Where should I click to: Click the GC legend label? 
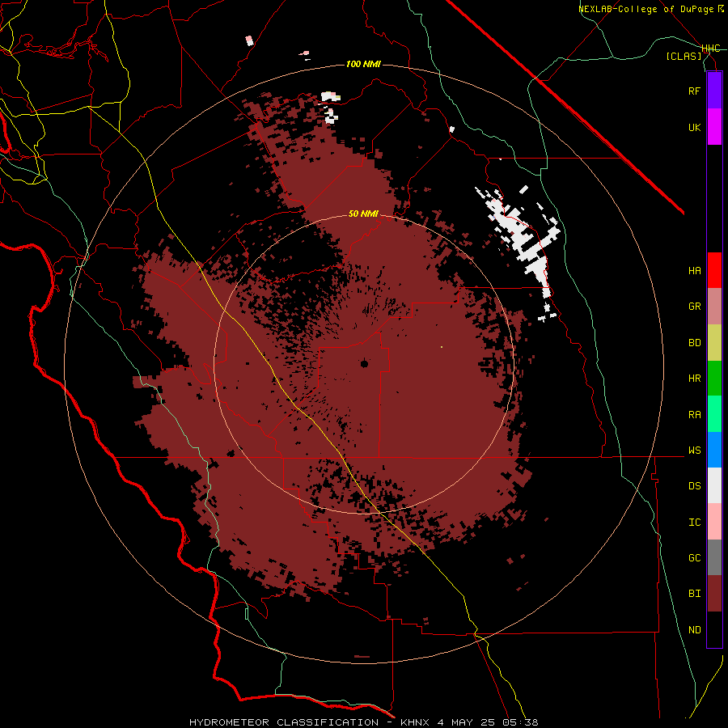(x=695, y=558)
